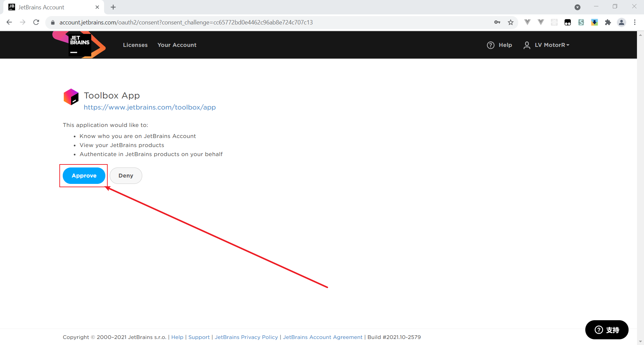Click the JetBrains logo
Screen dimensions: 644x345
79,45
